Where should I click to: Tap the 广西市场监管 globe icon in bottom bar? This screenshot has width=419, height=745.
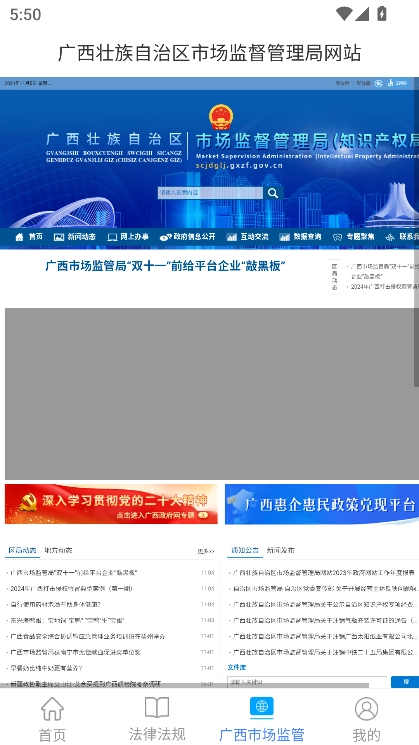[262, 707]
